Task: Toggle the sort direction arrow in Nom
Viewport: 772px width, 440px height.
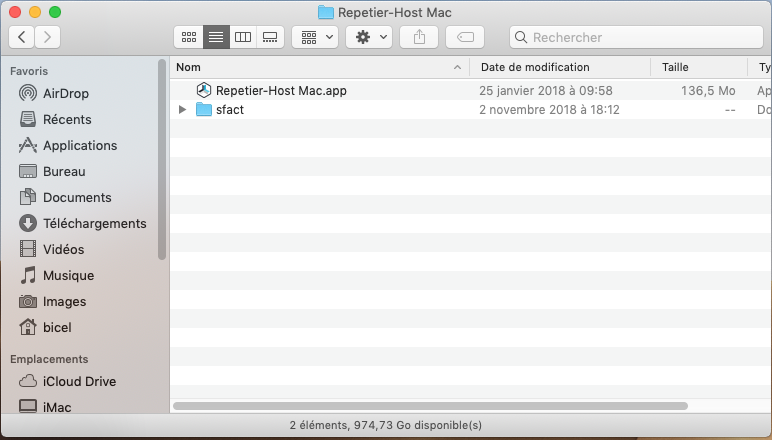Action: click(x=457, y=67)
